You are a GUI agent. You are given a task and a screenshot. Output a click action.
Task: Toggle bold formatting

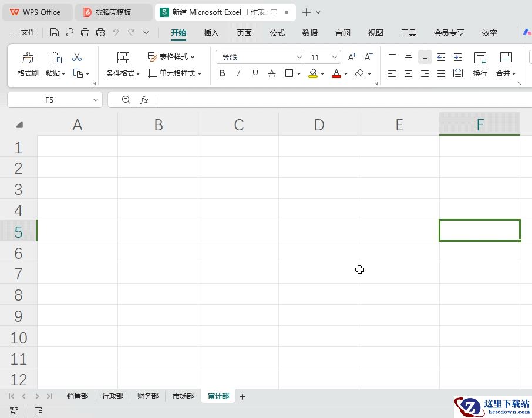(x=222, y=73)
